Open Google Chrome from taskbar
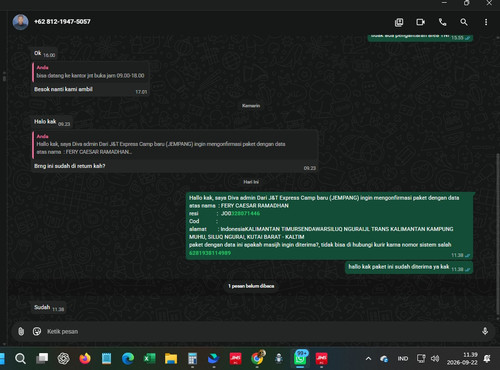This screenshot has height=370, width=500. [257, 358]
